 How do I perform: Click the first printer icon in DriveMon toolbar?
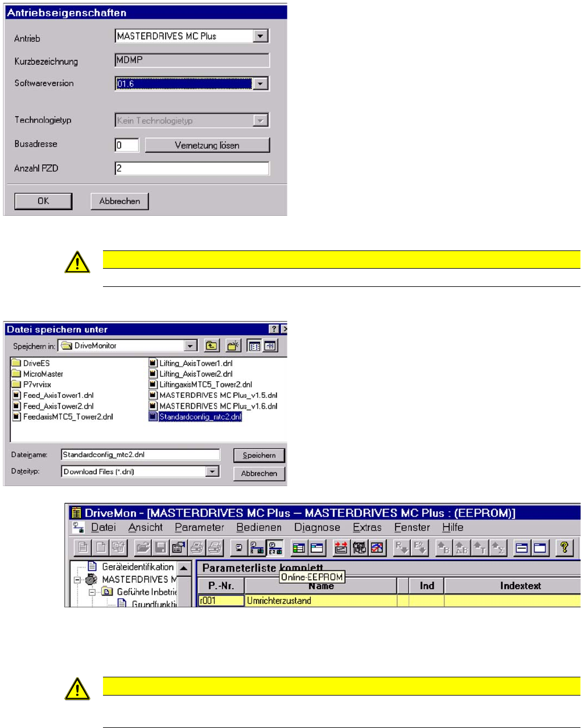click(196, 548)
